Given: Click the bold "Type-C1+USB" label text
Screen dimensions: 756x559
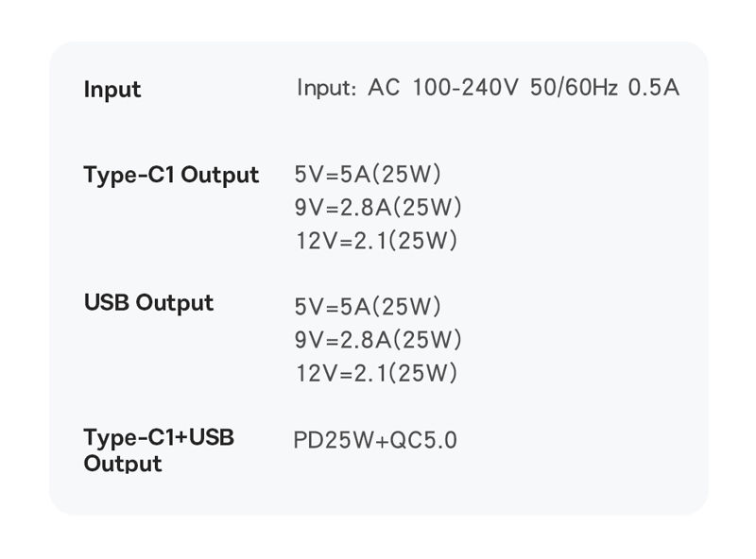Looking at the screenshot, I should (159, 438).
